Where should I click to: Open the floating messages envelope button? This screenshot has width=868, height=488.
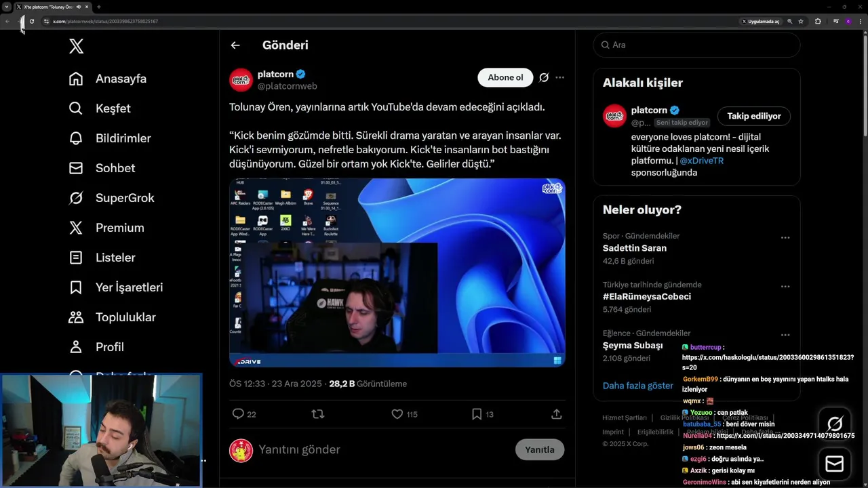[835, 464]
